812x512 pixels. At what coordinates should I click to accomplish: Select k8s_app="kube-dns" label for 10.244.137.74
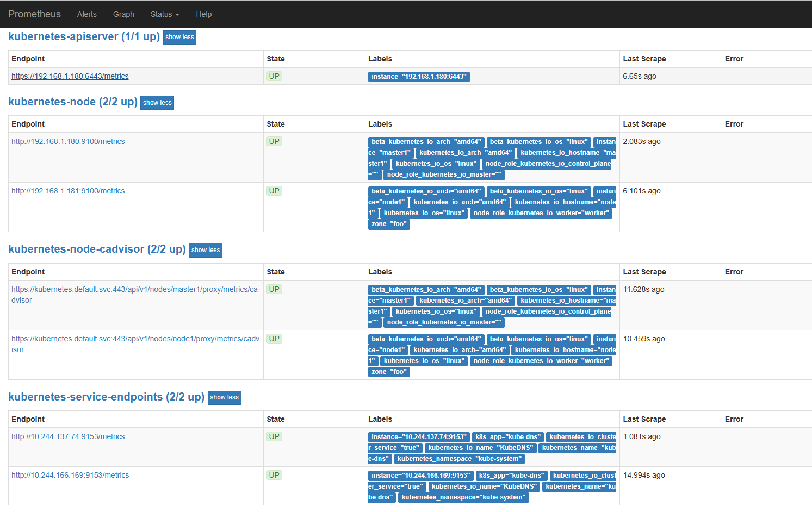click(508, 437)
